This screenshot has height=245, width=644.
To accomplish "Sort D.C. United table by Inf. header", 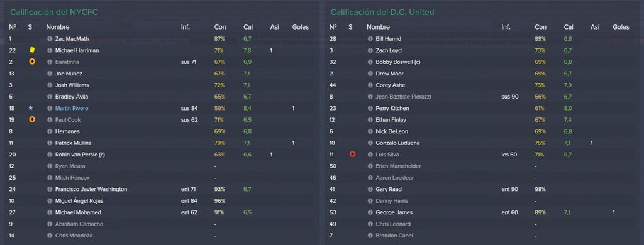I will tap(506, 27).
